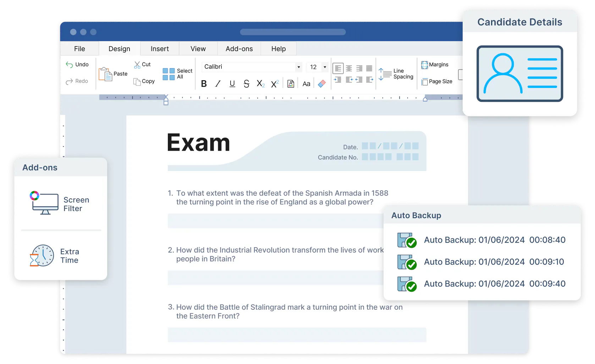This screenshot has height=364, width=595.
Task: Open the Add-ons menu
Action: coord(239,49)
